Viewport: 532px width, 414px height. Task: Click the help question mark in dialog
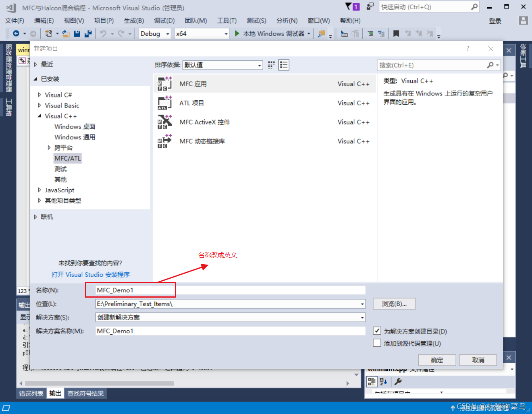tap(468, 48)
